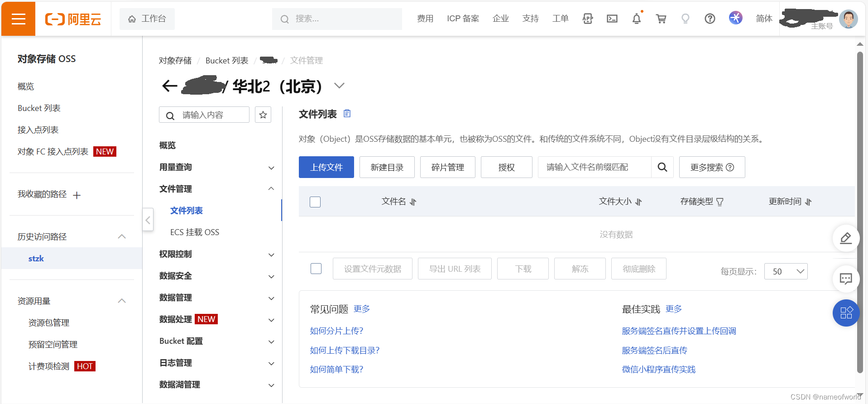
Task: Sort by 文件名 column arrows
Action: point(413,202)
